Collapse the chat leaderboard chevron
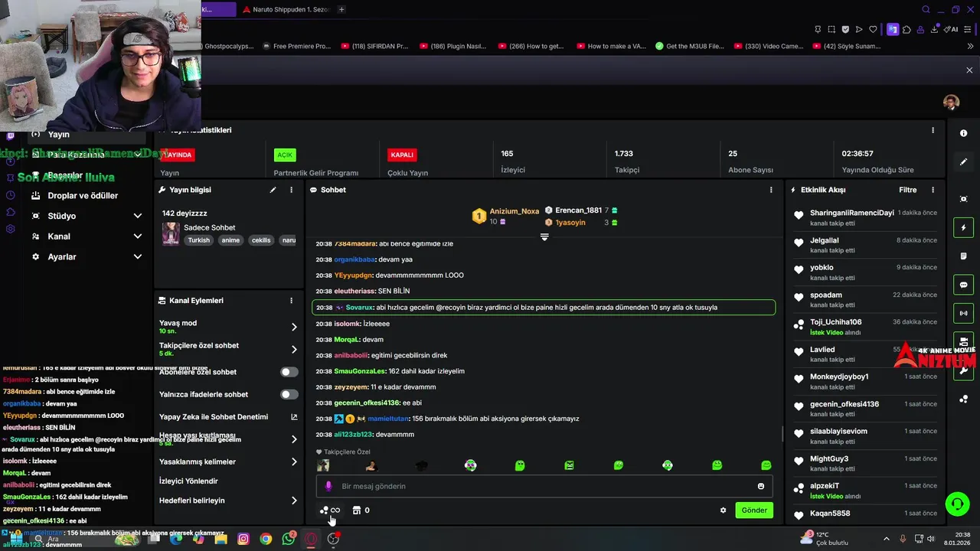The height and width of the screenshot is (551, 980). pos(544,237)
